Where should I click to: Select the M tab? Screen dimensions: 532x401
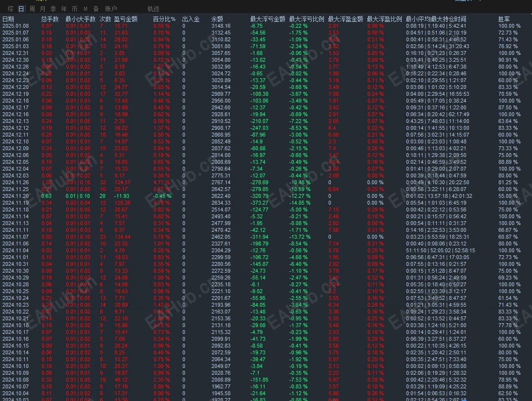pyautogui.click(x=86, y=9)
